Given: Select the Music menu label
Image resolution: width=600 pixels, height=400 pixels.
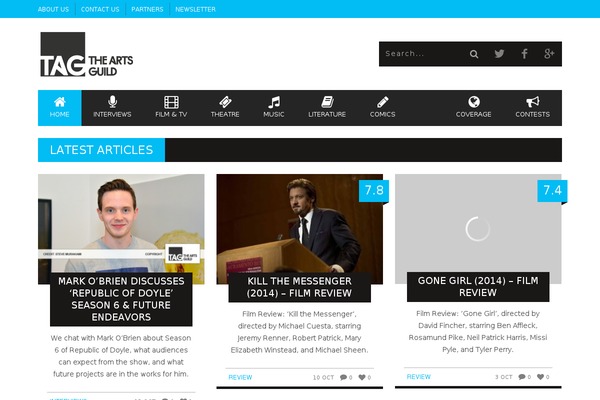Looking at the screenshot, I should click(x=274, y=114).
